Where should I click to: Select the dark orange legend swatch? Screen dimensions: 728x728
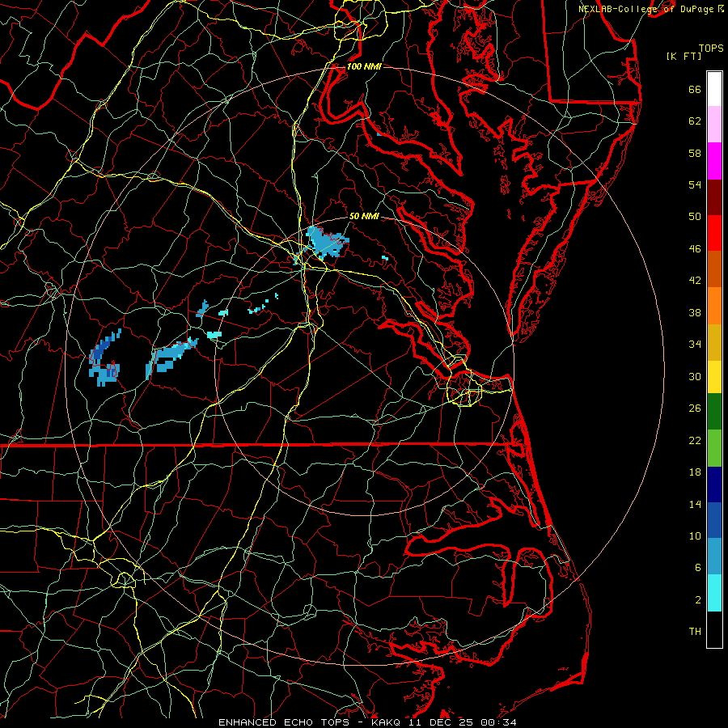714,269
